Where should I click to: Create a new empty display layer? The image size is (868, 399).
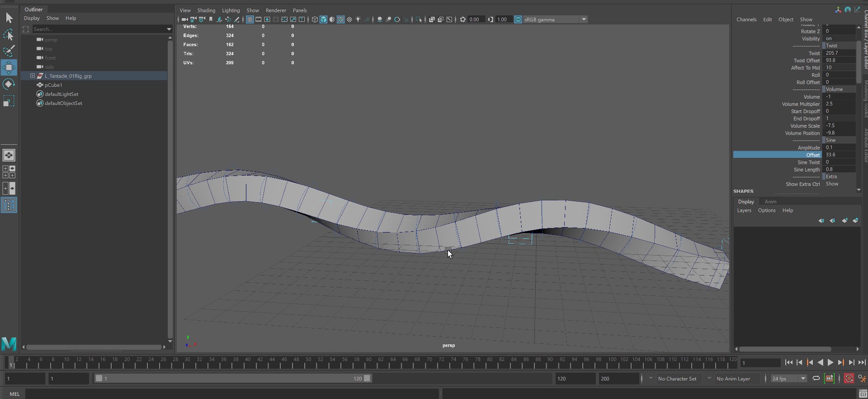[x=844, y=221]
